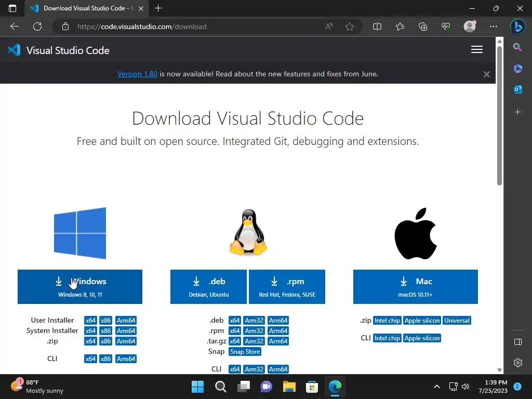Download the Windows installer
Viewport: 532px width, 399px height.
[79, 287]
